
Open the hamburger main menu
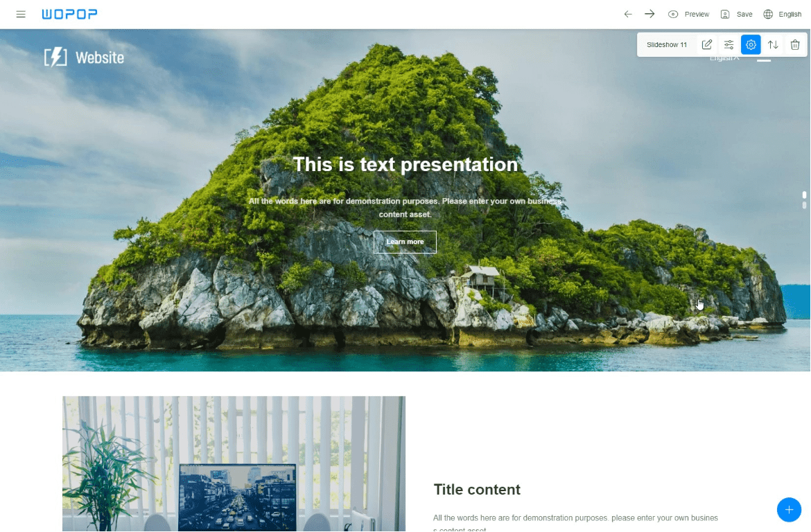tap(21, 14)
